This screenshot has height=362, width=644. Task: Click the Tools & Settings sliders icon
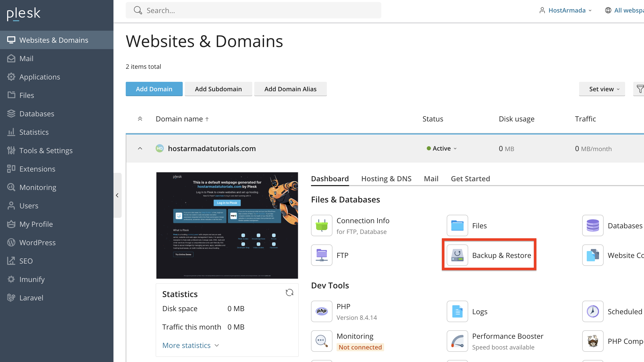coord(11,150)
